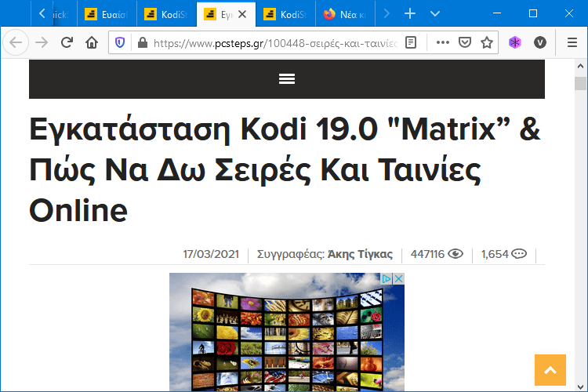Open the site hamburger navigation menu

click(x=287, y=78)
